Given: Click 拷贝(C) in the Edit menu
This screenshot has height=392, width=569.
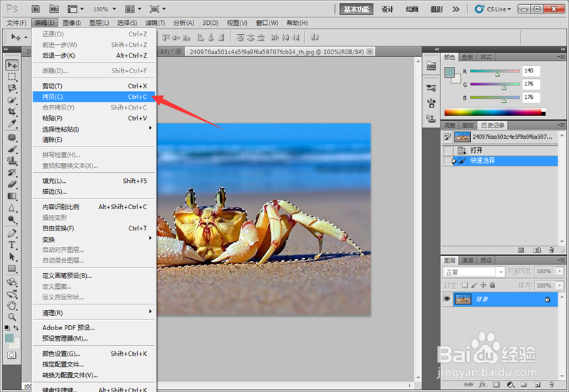Looking at the screenshot, I should [x=94, y=97].
